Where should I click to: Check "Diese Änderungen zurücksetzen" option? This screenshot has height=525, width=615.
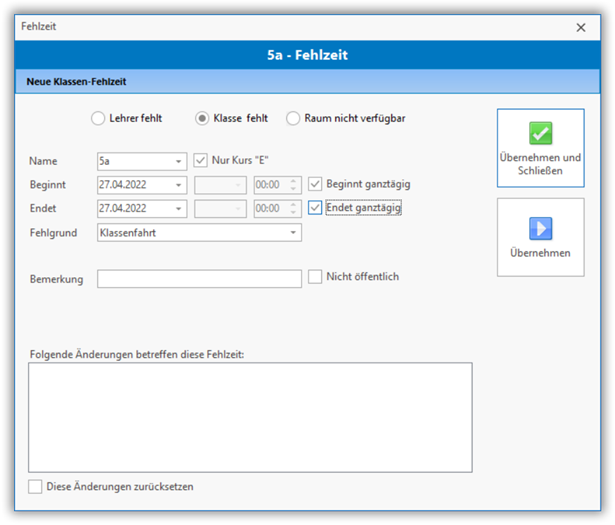[36, 487]
